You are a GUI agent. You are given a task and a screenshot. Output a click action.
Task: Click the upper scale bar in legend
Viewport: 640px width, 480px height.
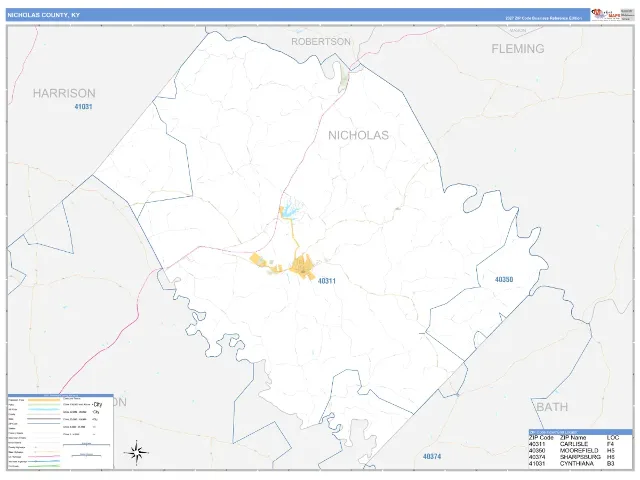tap(87, 444)
